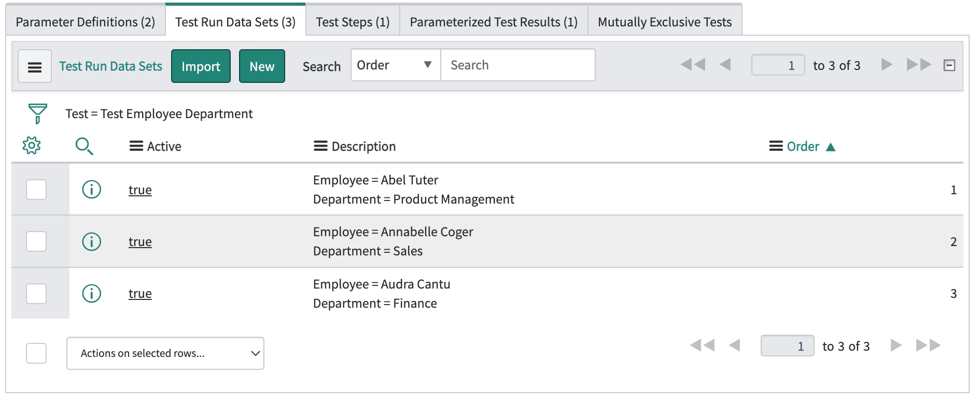Expand Actions on selected rows dropdown
Viewport: 980px width, 402px height.
165,353
